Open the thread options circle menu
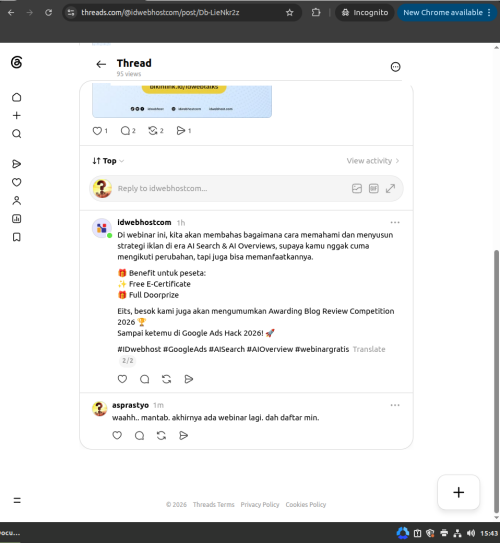The width and height of the screenshot is (500, 543). point(395,67)
